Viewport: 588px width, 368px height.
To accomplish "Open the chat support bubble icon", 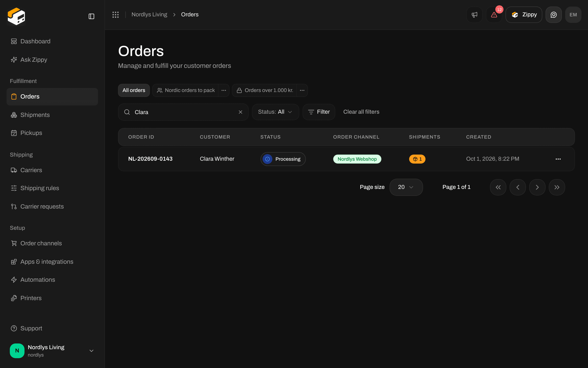I will pyautogui.click(x=553, y=15).
